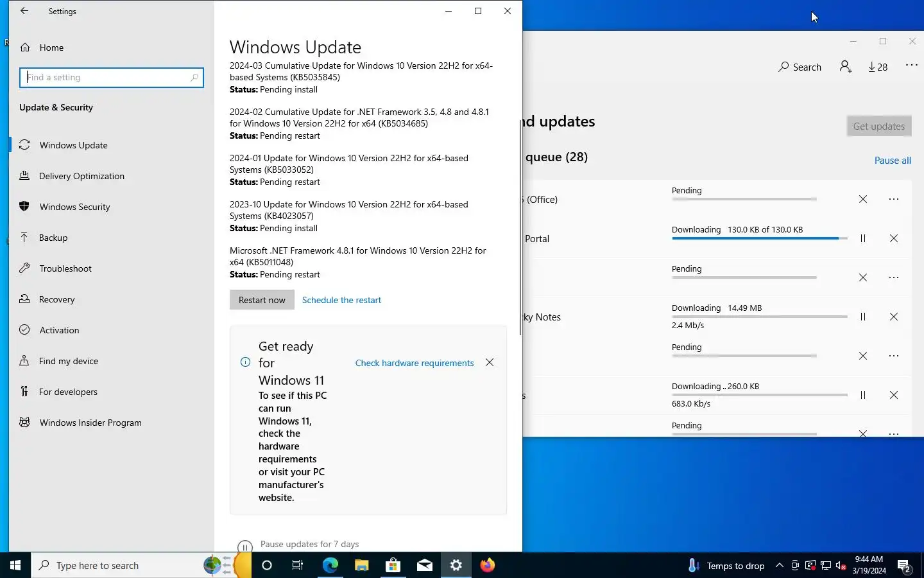924x578 pixels.
Task: Click the Settings window vertical scrollbar
Action: [520, 227]
